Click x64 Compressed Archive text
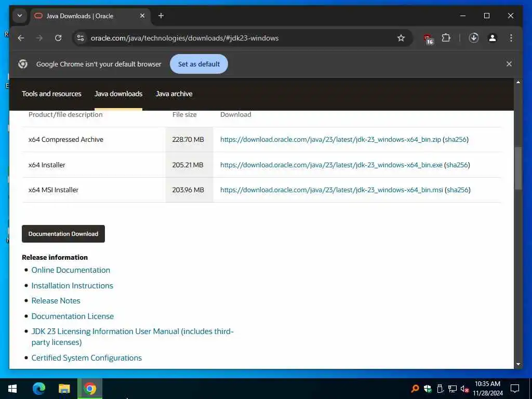 (x=66, y=139)
